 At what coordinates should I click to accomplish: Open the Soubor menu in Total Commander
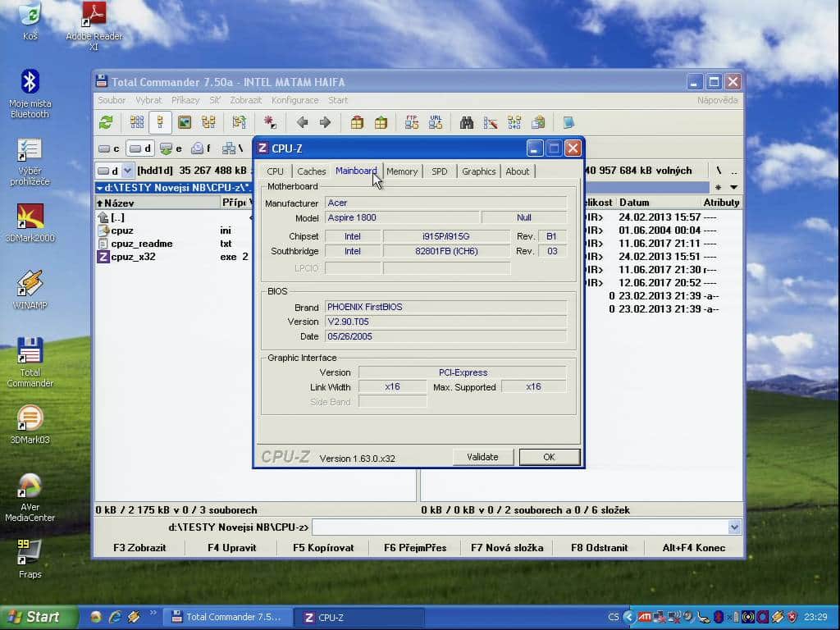(x=112, y=100)
